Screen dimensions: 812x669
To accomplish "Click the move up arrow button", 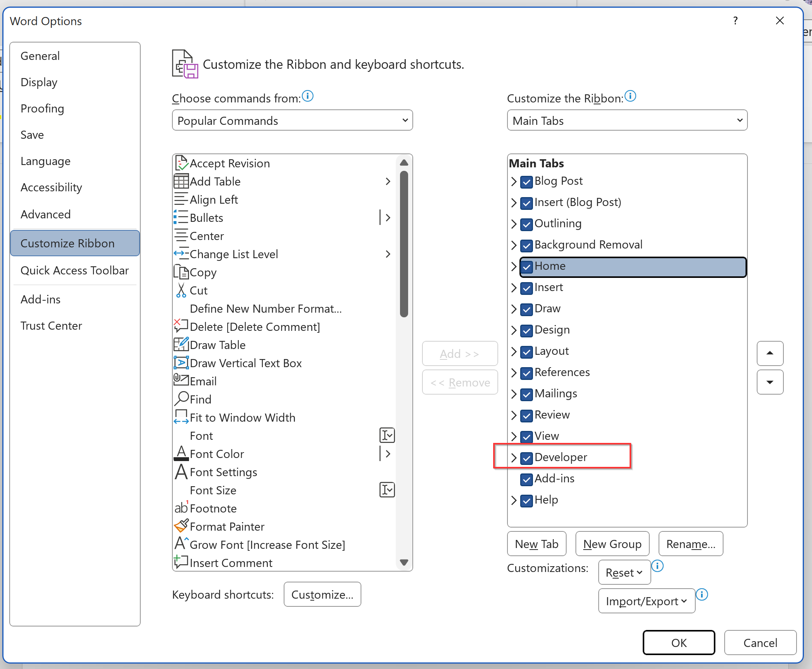I will (x=769, y=353).
